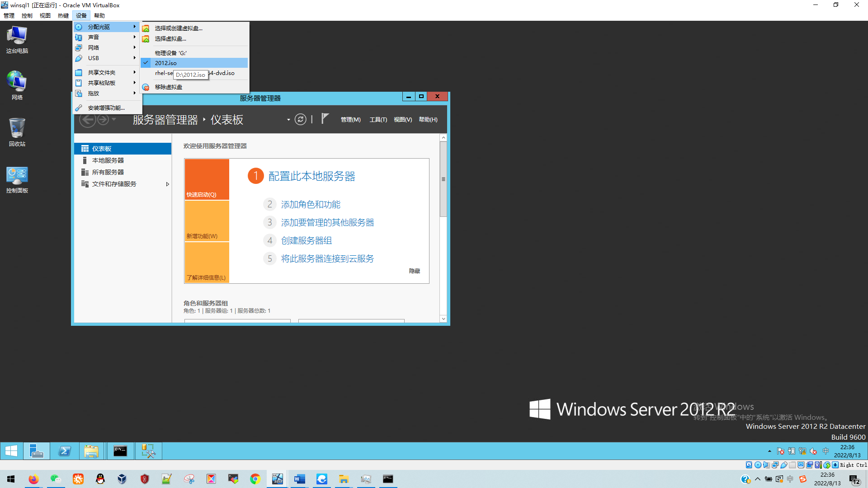Image resolution: width=868 pixels, height=488 pixels.
Task: Expand 文件和存储服务 arrow
Action: pos(167,184)
